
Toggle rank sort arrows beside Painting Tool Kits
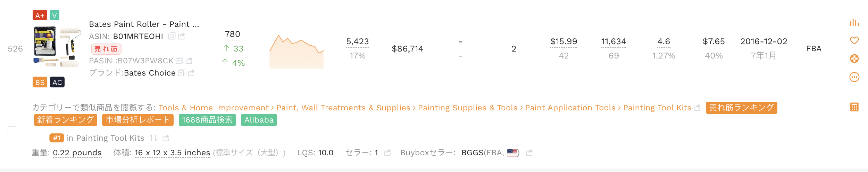[x=153, y=138]
